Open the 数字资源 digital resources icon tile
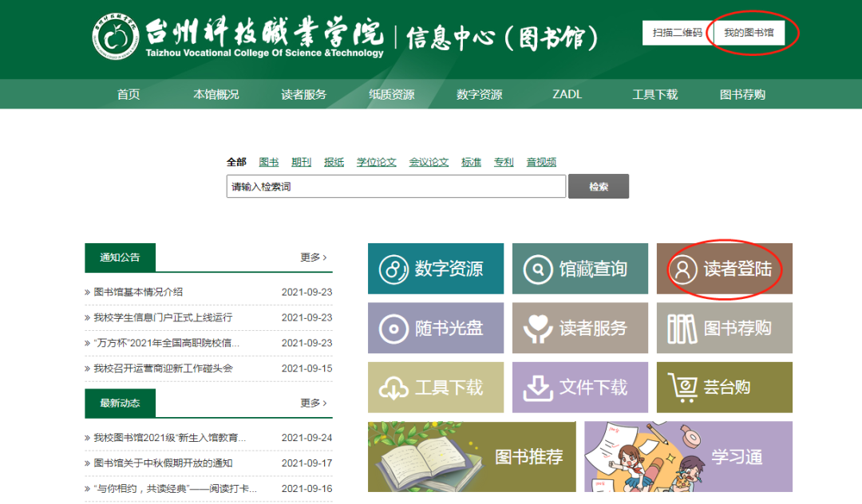The image size is (862, 504). [x=435, y=269]
